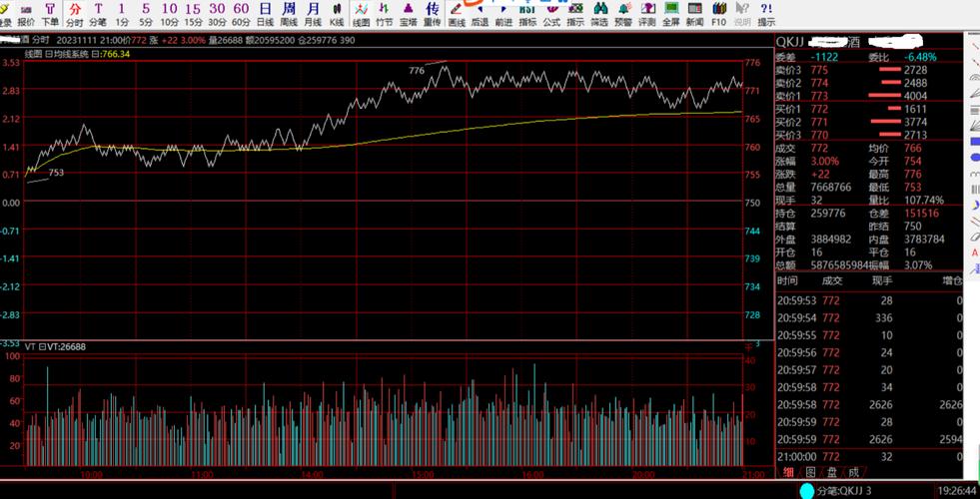Open the 预警 alert bell tool
The height and width of the screenshot is (499, 980).
coord(622,13)
